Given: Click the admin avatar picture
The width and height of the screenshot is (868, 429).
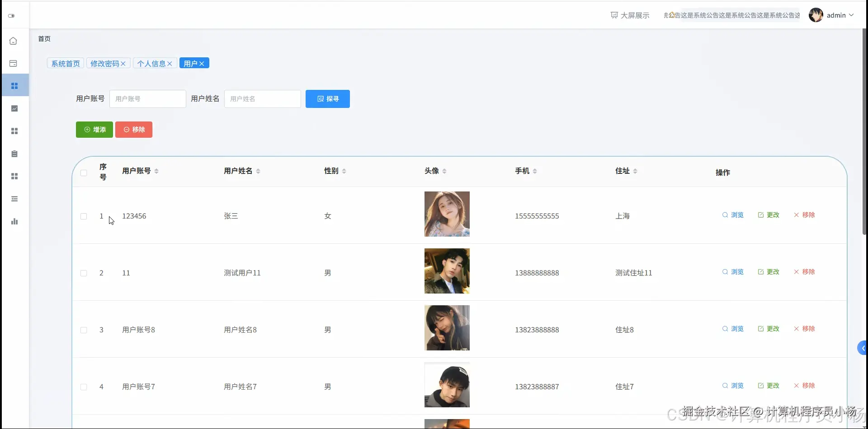Looking at the screenshot, I should click(816, 15).
